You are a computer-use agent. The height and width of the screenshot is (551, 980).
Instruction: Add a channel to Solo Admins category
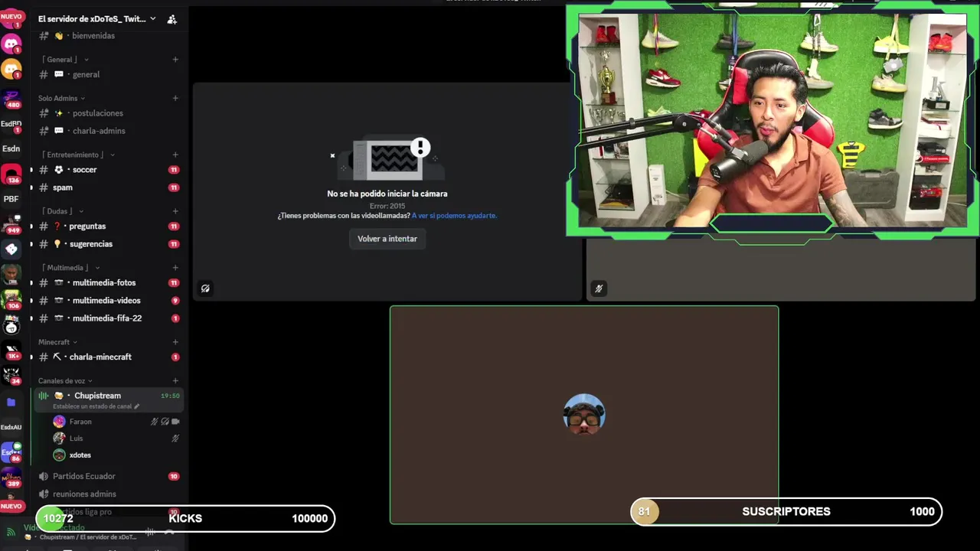[x=175, y=98]
